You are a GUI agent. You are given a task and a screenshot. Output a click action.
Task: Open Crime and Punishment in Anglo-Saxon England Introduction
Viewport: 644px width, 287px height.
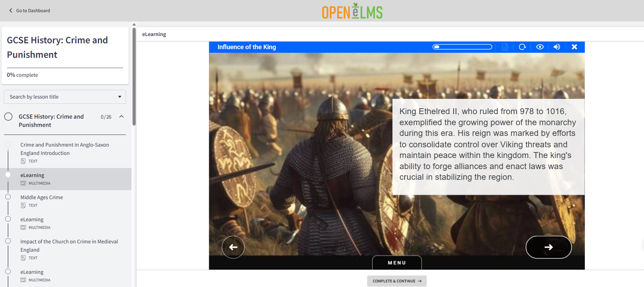point(64,149)
